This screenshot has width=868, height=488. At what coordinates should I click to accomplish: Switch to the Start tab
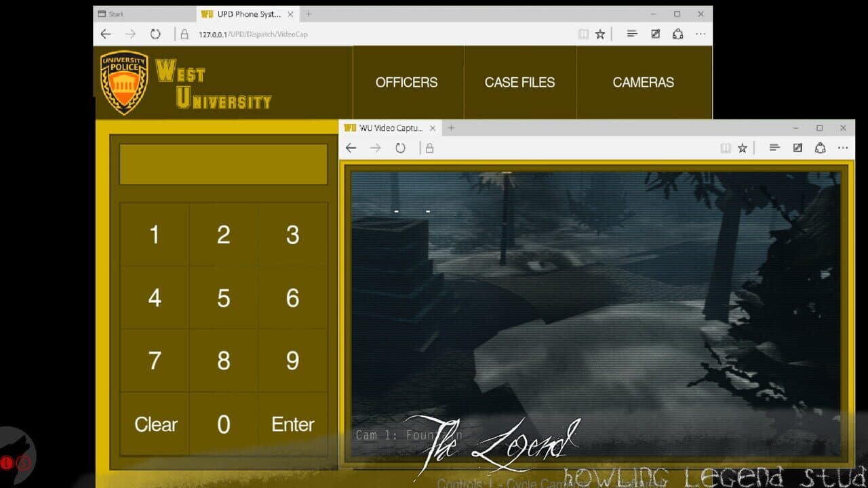click(x=145, y=14)
